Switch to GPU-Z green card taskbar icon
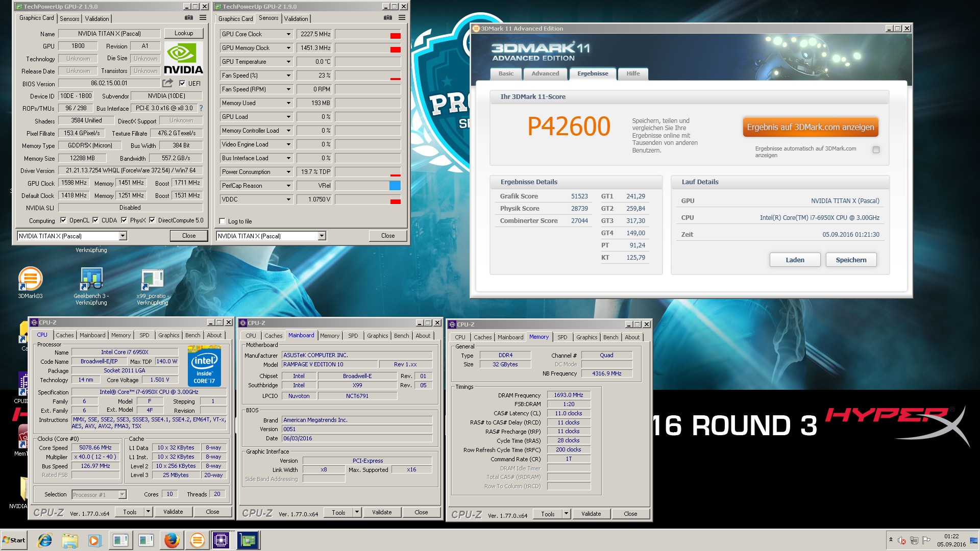This screenshot has height=551, width=980. [248, 540]
